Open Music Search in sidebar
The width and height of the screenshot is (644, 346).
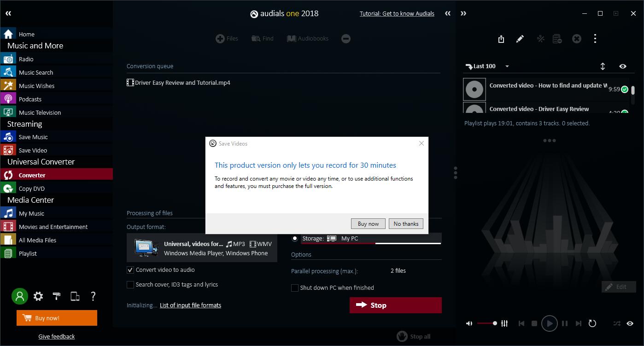36,72
